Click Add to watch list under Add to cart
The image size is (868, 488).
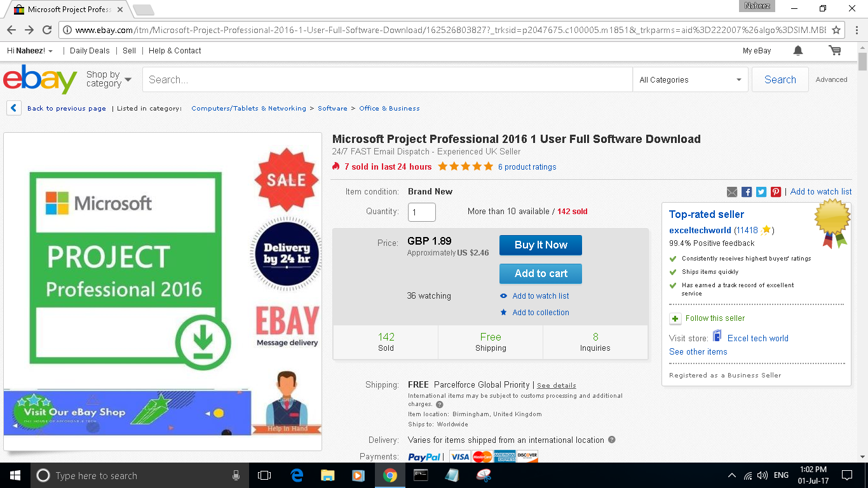(541, 296)
